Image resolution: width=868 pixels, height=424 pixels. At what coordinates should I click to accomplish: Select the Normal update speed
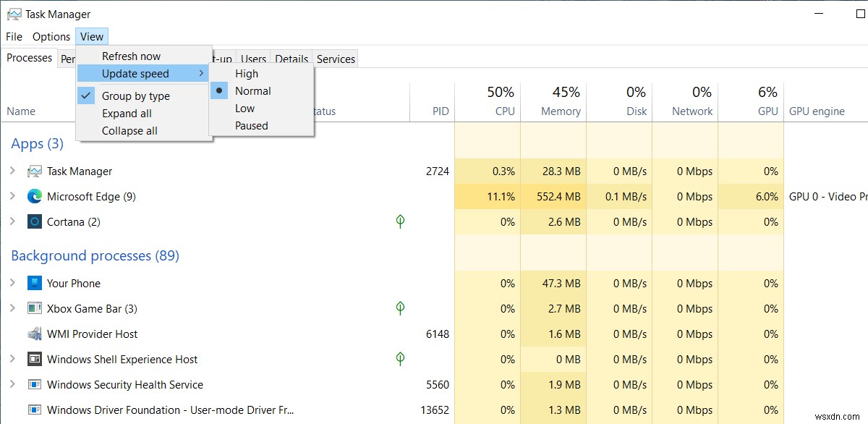253,90
